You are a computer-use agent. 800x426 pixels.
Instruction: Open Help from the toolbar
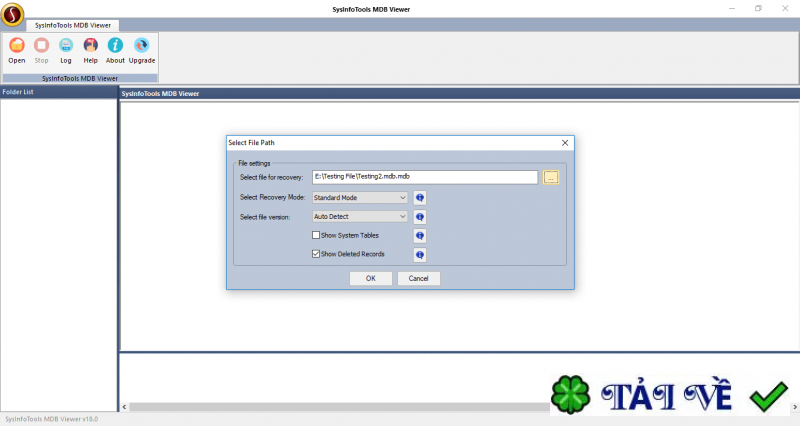point(90,51)
